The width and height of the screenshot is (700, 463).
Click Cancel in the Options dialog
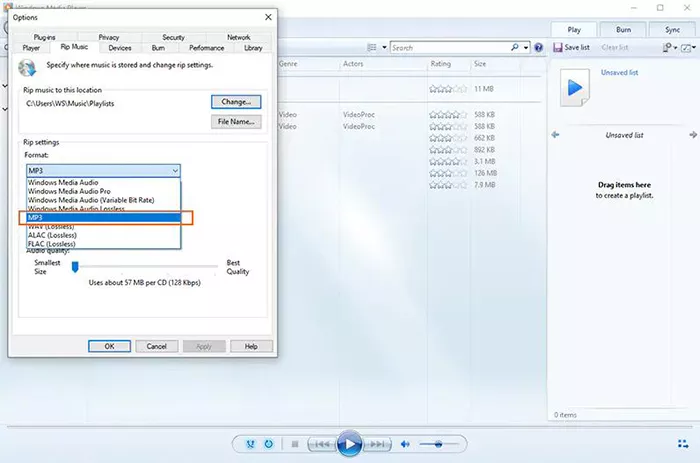pos(157,346)
